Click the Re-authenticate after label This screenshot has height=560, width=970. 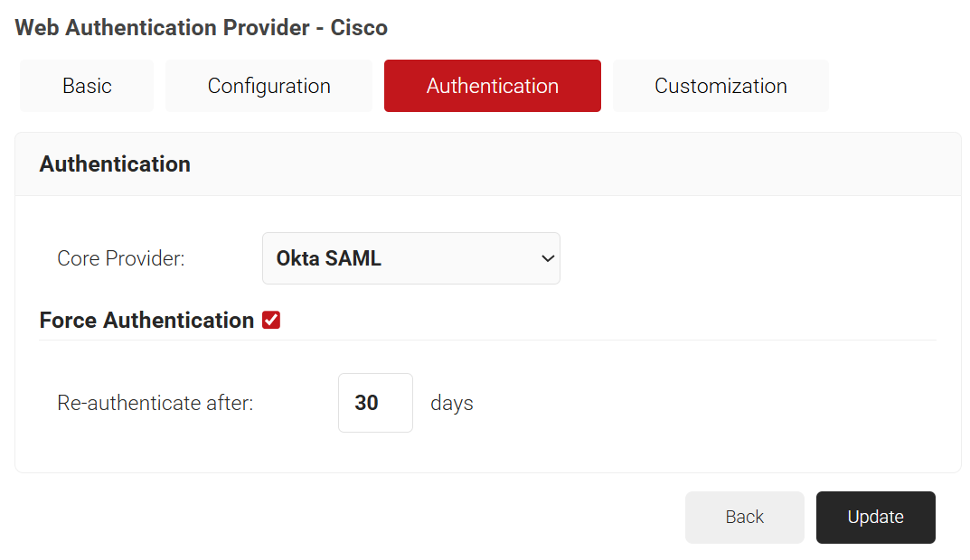point(155,403)
